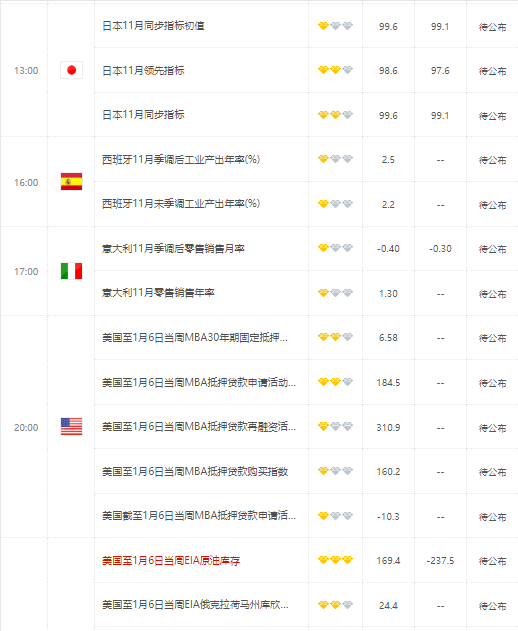The height and width of the screenshot is (631, 518).
Task: Click the Italy flag icon
Action: coord(71,271)
